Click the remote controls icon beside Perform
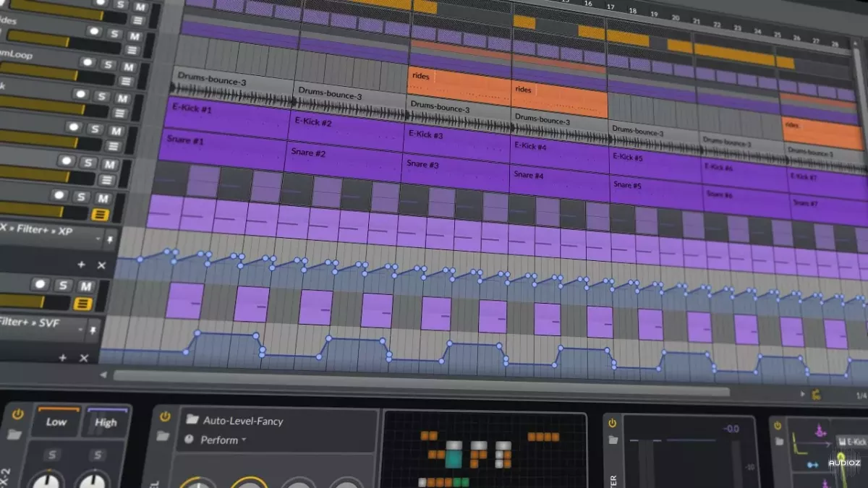The image size is (868, 488). point(190,439)
